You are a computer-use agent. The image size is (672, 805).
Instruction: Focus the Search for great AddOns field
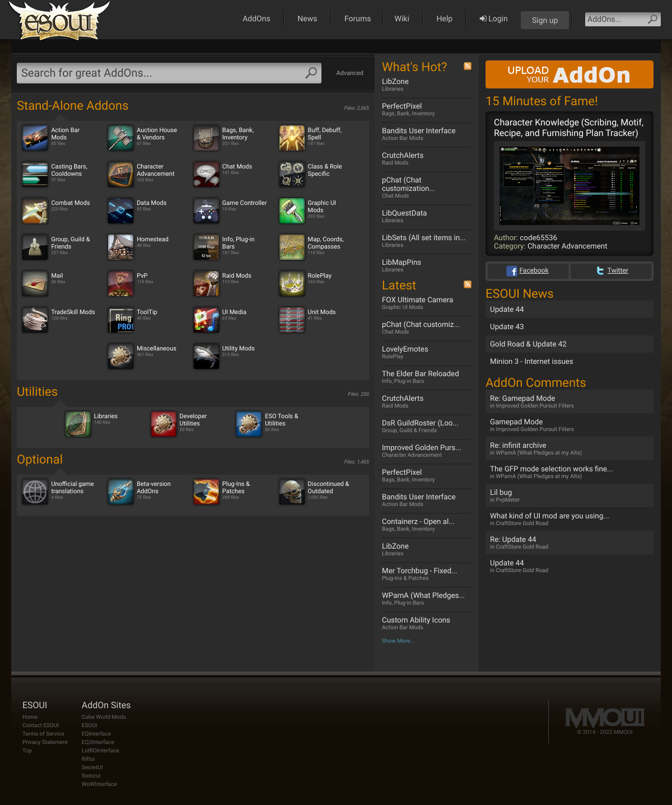pyautogui.click(x=161, y=73)
